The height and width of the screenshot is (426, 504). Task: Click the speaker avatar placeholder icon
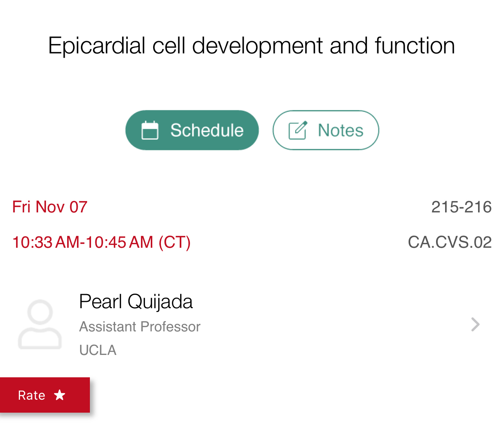pos(40,325)
